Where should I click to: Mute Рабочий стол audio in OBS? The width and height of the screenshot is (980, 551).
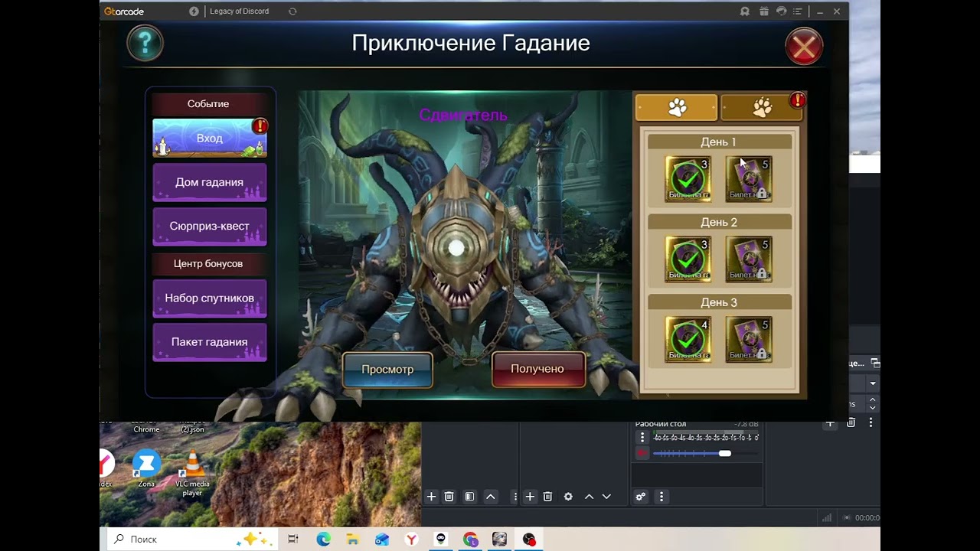[642, 453]
